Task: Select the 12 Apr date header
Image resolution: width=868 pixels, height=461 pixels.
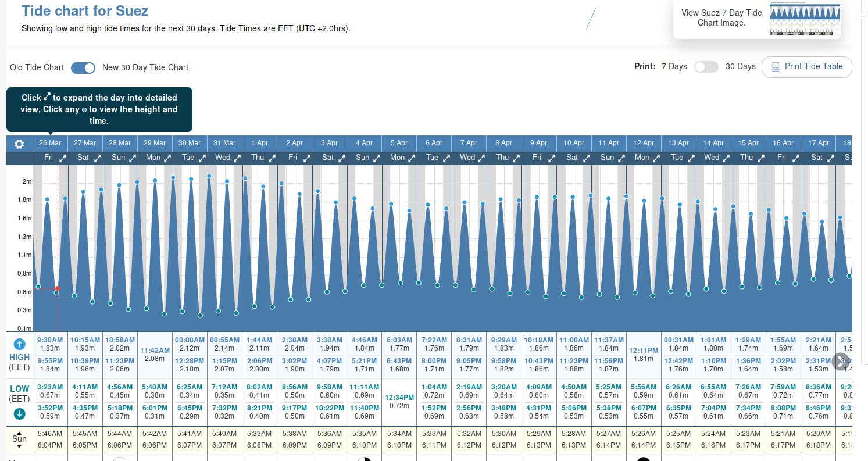Action: point(644,143)
